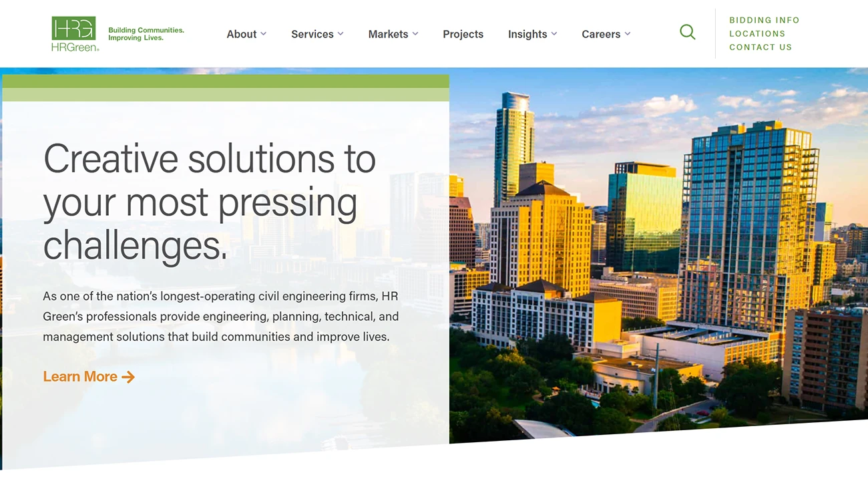Image resolution: width=868 pixels, height=481 pixels.
Task: Go to the Projects page
Action: click(463, 34)
